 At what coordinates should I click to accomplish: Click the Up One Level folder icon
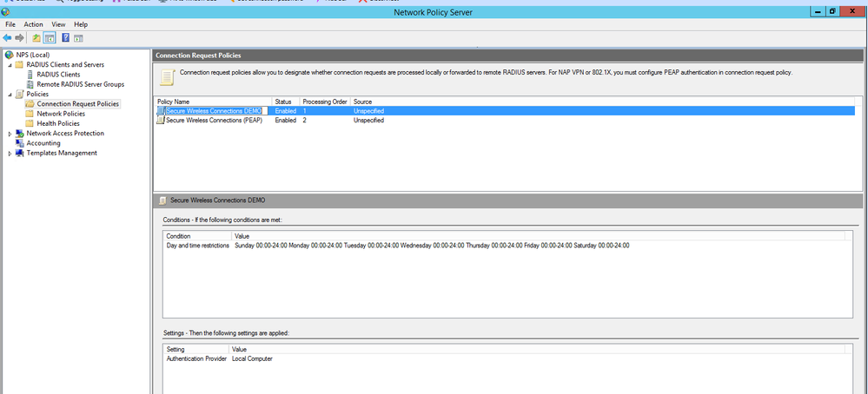tap(36, 38)
